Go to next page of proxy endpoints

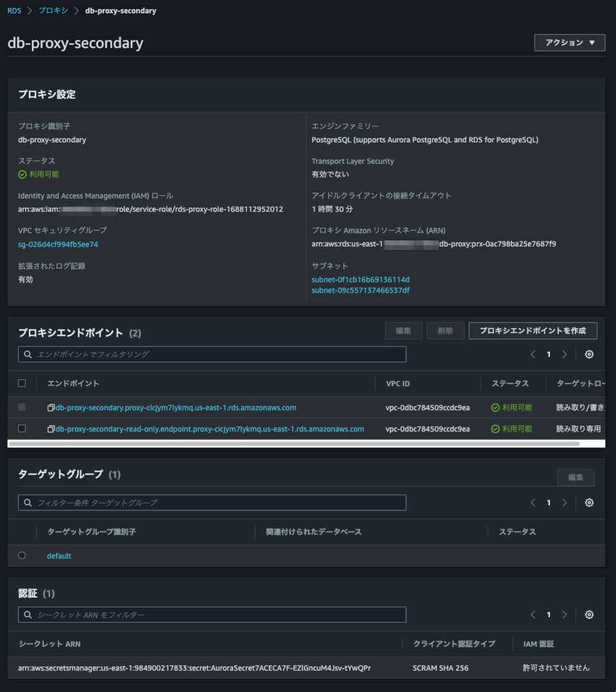564,354
